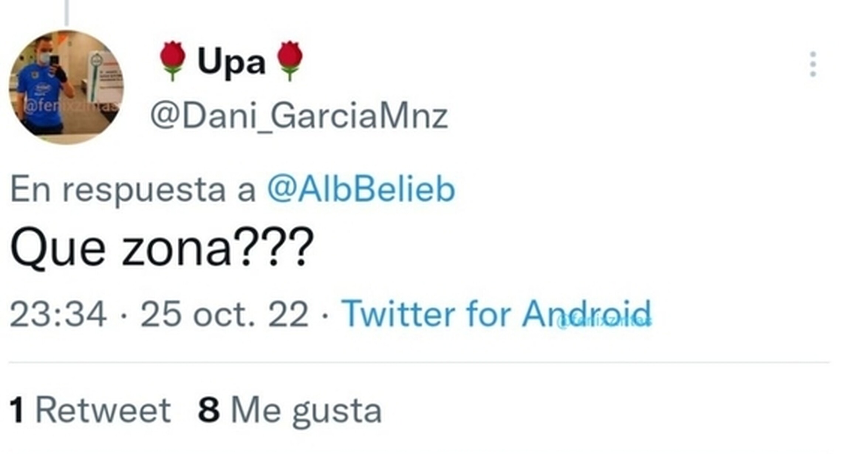Open the Twitter for Android source link
The height and width of the screenshot is (454, 868).
pos(496,314)
